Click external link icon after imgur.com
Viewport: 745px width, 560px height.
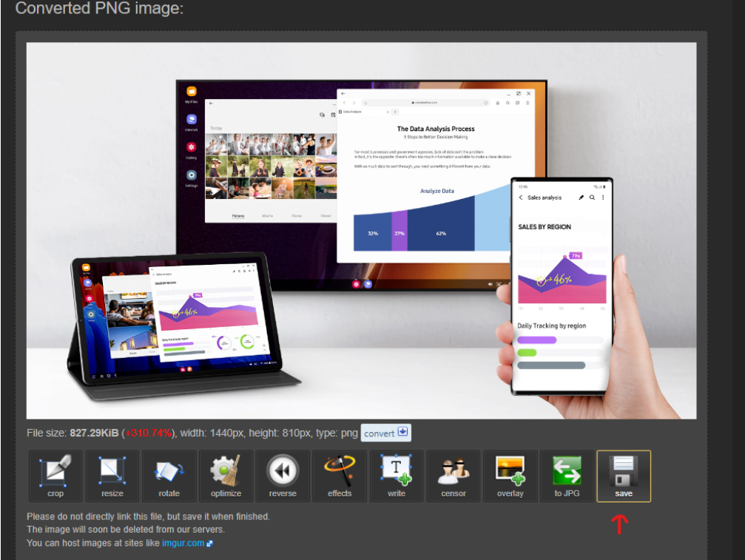(x=209, y=544)
